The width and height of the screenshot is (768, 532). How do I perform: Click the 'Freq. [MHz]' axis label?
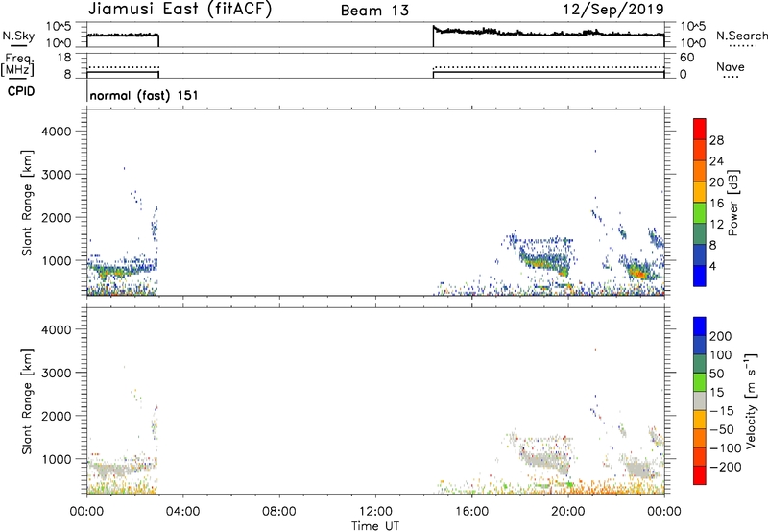pyautogui.click(x=17, y=64)
